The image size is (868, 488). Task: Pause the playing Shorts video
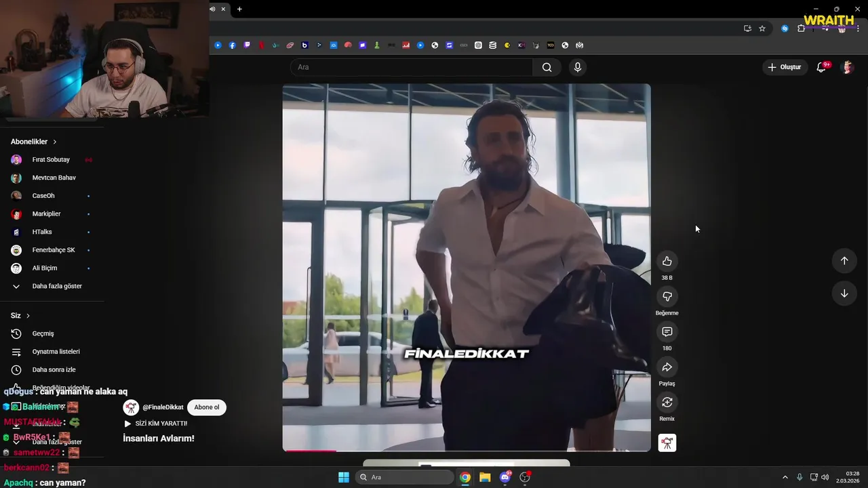click(467, 268)
